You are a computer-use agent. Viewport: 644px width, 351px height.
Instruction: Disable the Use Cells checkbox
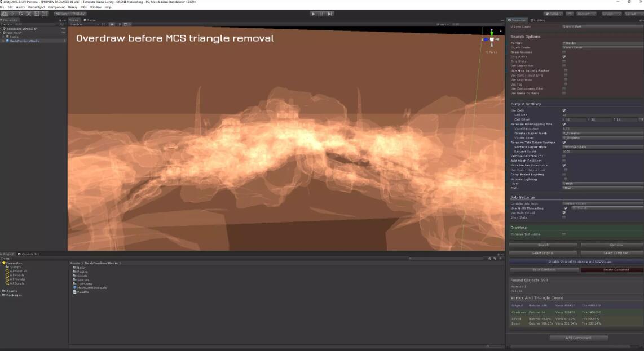tap(564, 110)
